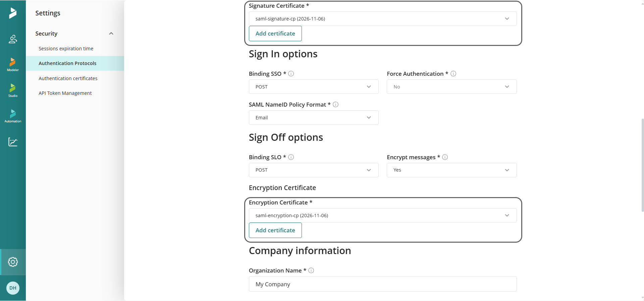This screenshot has width=644, height=301.
Task: Open the Modeler app icon
Action: 13,64
